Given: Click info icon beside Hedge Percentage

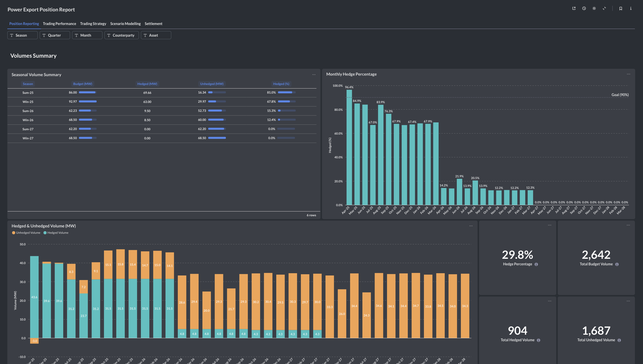Looking at the screenshot, I should click(x=536, y=264).
